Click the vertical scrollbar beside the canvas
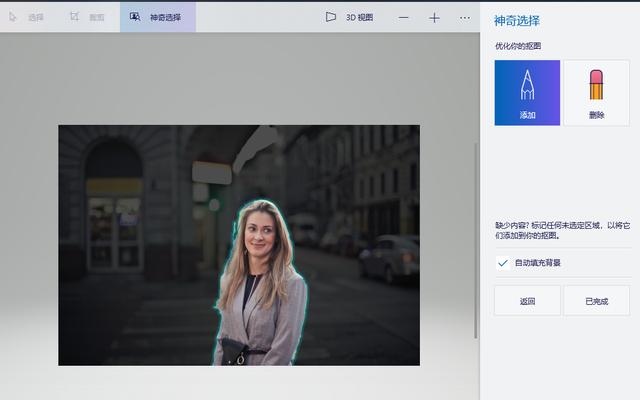Screen dimensions: 640x400 click(x=476, y=240)
